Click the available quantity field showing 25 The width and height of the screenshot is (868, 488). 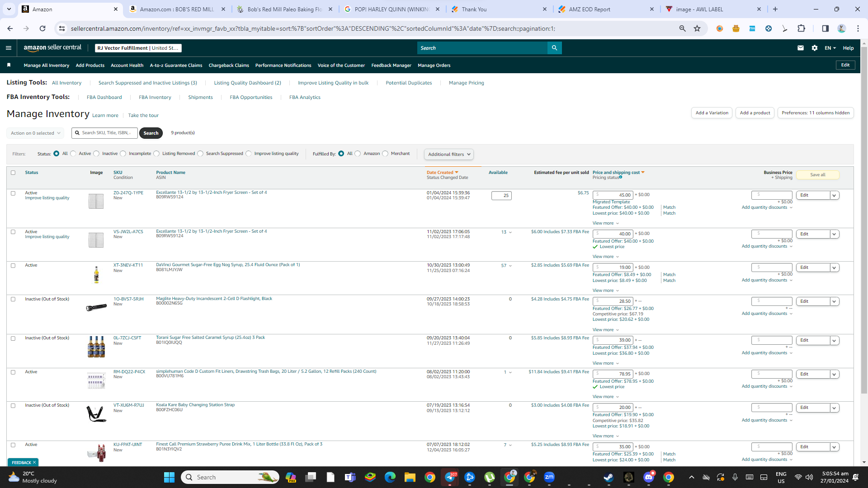coord(501,196)
